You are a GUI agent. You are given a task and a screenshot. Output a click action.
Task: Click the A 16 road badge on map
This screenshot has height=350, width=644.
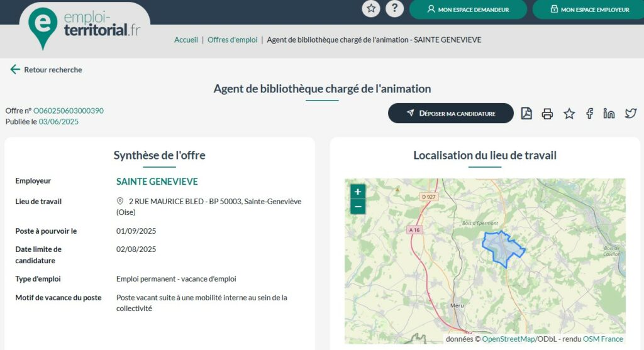pos(414,230)
